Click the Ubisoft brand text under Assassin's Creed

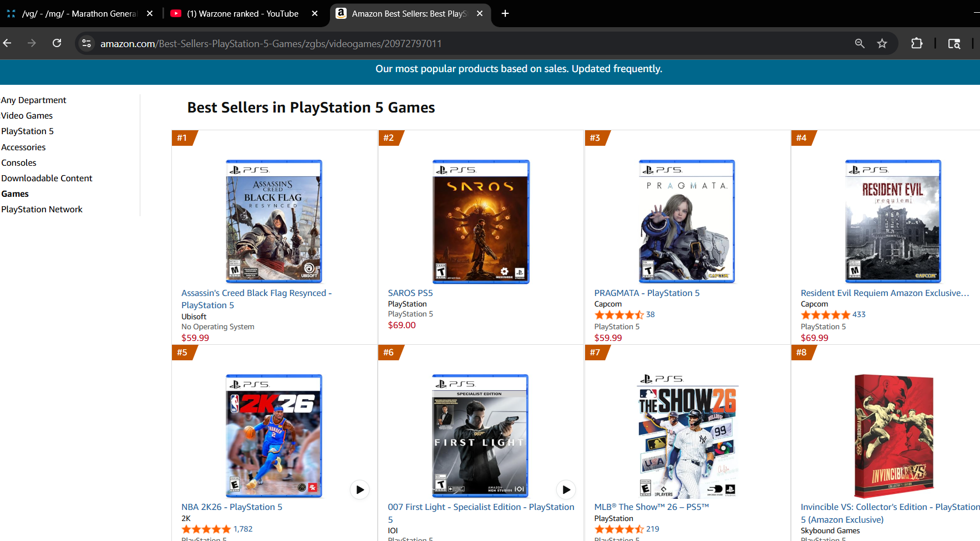(x=194, y=317)
